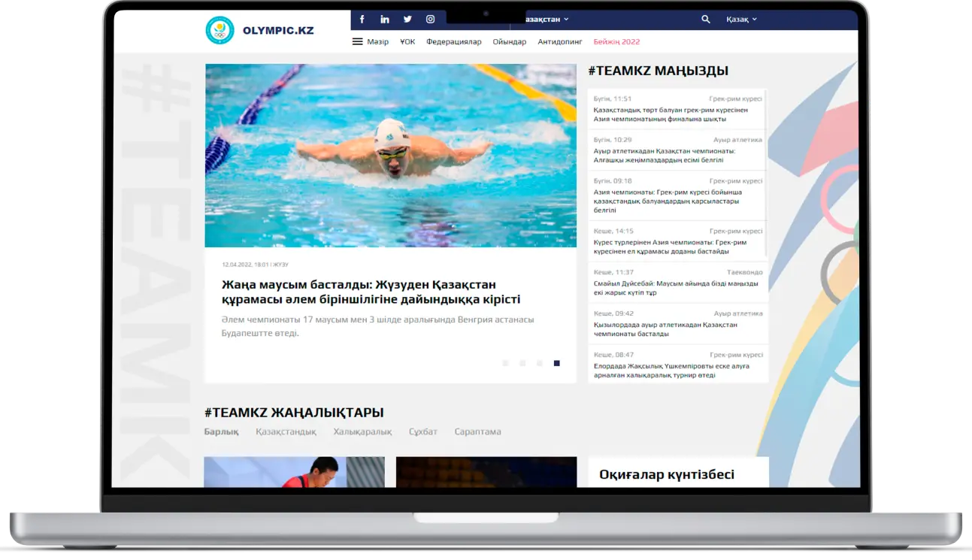Open news 'Азия чемпионаты: Грек-рим күресі бойынша'
Viewport: 972px width, 560px height.
[x=668, y=201]
